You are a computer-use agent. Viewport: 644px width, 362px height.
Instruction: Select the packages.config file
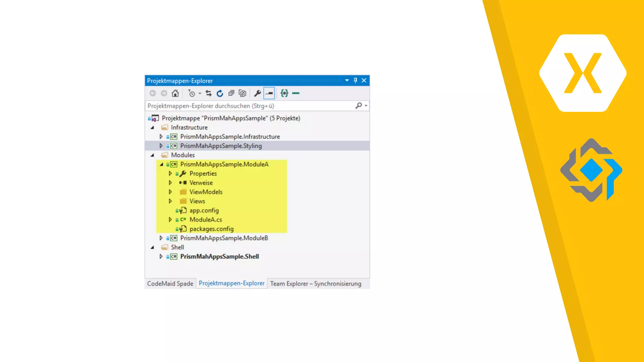click(211, 229)
